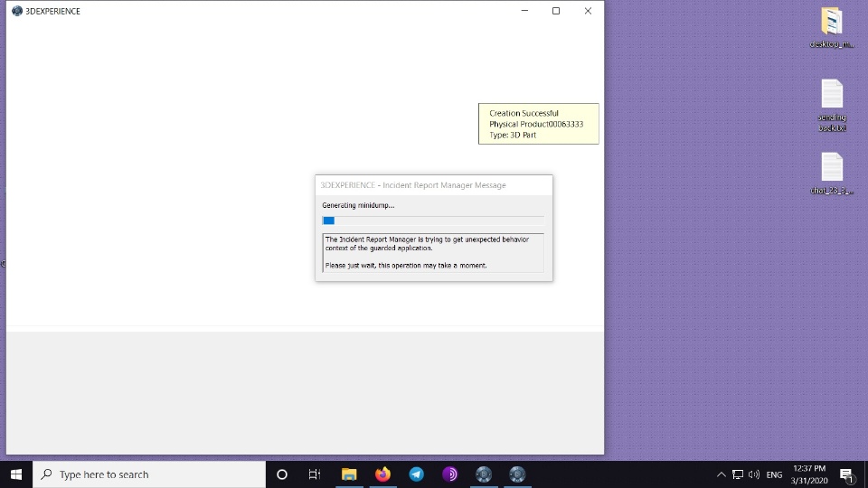Image resolution: width=868 pixels, height=488 pixels.
Task: Maximize the 3DEXPERIENCE window
Action: pos(556,11)
